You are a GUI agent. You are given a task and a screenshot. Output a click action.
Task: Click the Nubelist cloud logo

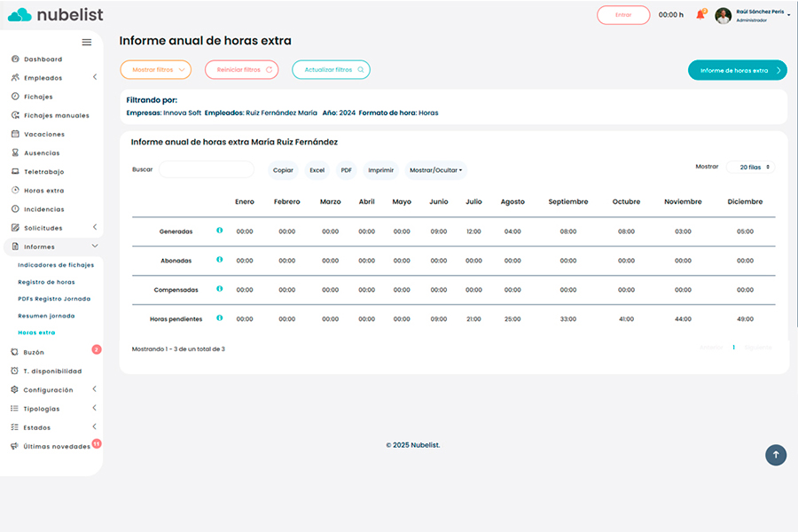20,14
